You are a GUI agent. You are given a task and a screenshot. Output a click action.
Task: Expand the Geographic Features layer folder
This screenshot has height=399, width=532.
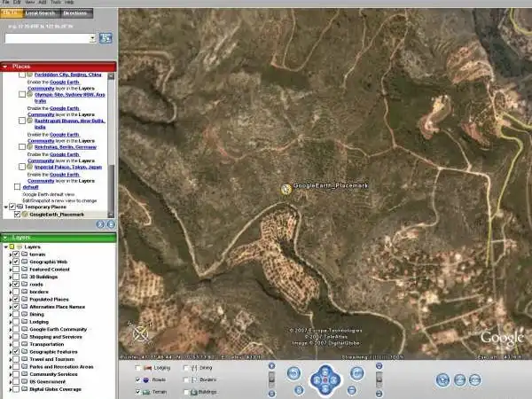tap(11, 352)
